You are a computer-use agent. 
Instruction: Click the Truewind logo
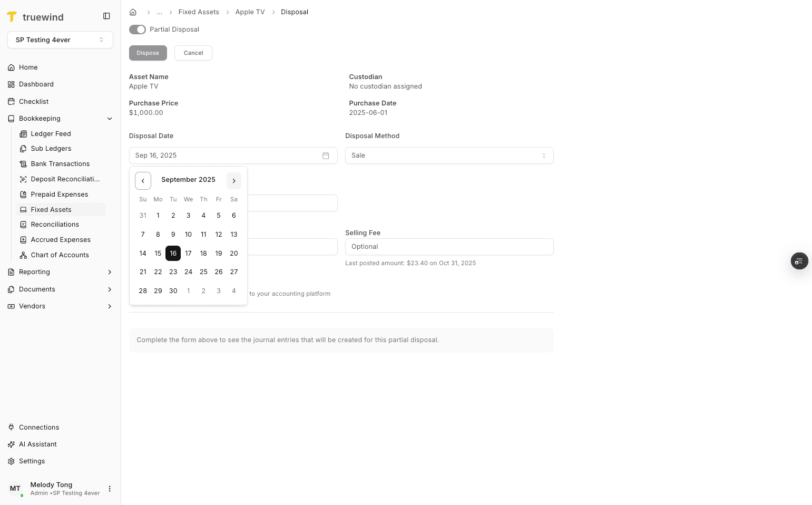pyautogui.click(x=13, y=16)
